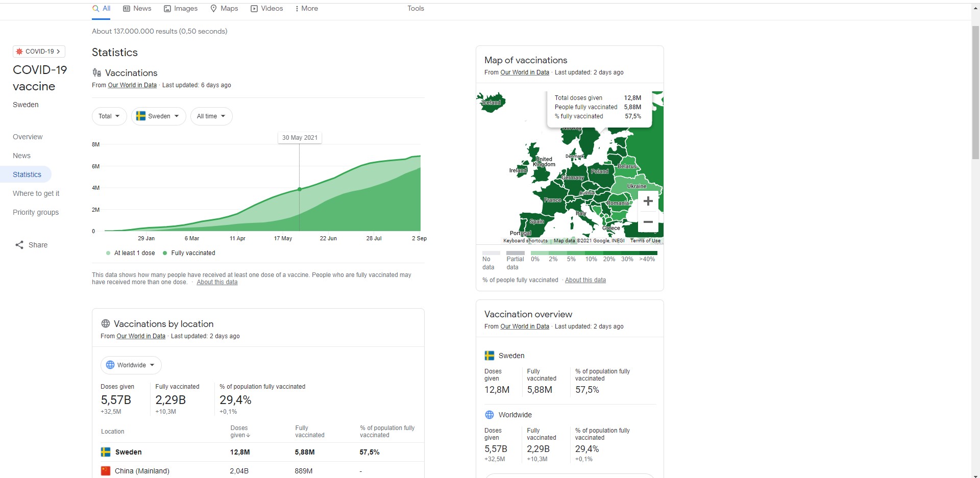The height and width of the screenshot is (478, 980).
Task: Zoom out on the vaccination map
Action: pyautogui.click(x=648, y=222)
